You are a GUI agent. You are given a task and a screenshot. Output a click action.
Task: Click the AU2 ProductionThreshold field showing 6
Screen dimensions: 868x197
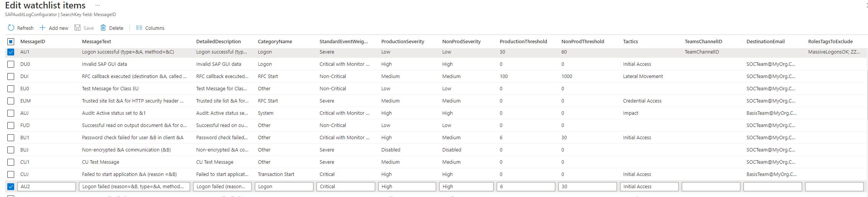point(526,187)
